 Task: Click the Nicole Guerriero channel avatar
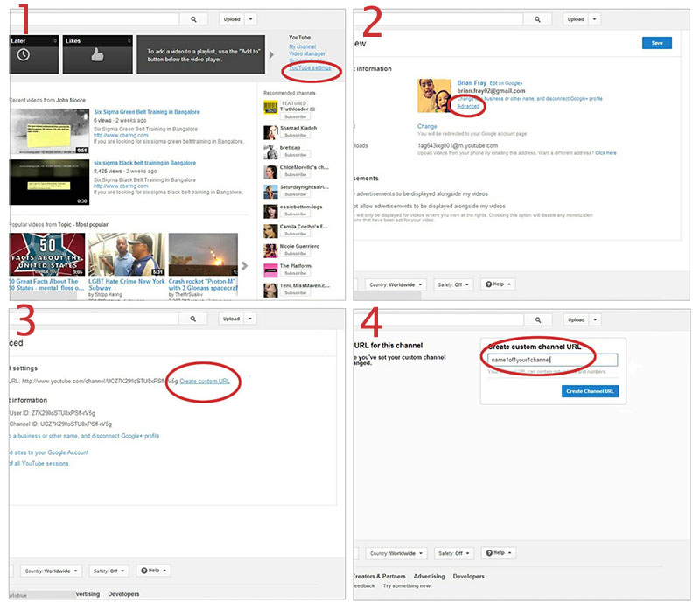(x=270, y=250)
